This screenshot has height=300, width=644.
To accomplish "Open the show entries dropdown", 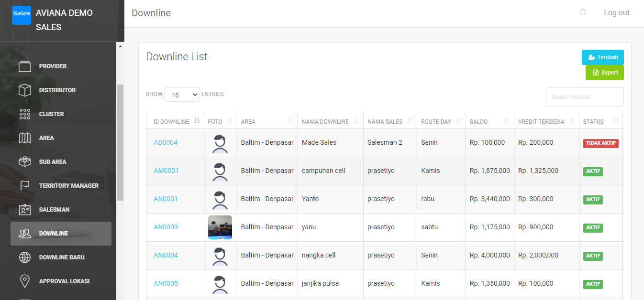I will click(182, 95).
